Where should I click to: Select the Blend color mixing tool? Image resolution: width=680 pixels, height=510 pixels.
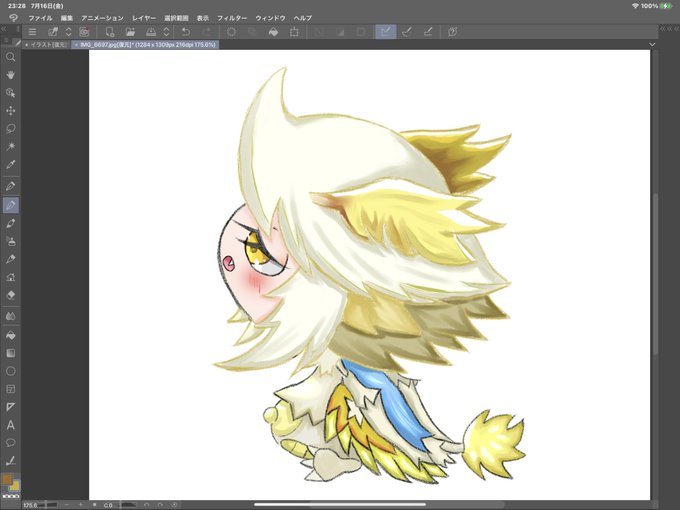[10, 316]
